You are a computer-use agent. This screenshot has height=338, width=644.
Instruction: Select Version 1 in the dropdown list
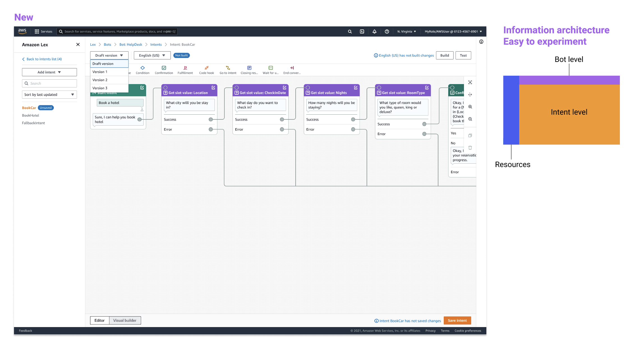[109, 72]
